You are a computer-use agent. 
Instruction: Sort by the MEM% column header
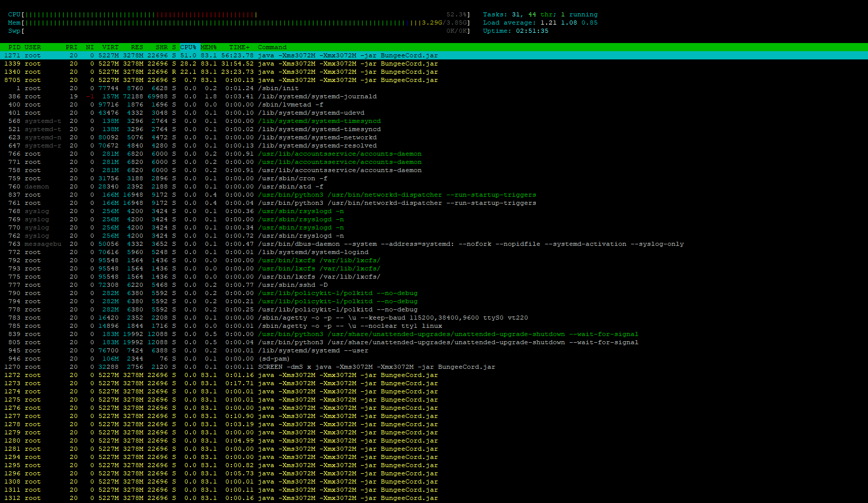pos(208,47)
